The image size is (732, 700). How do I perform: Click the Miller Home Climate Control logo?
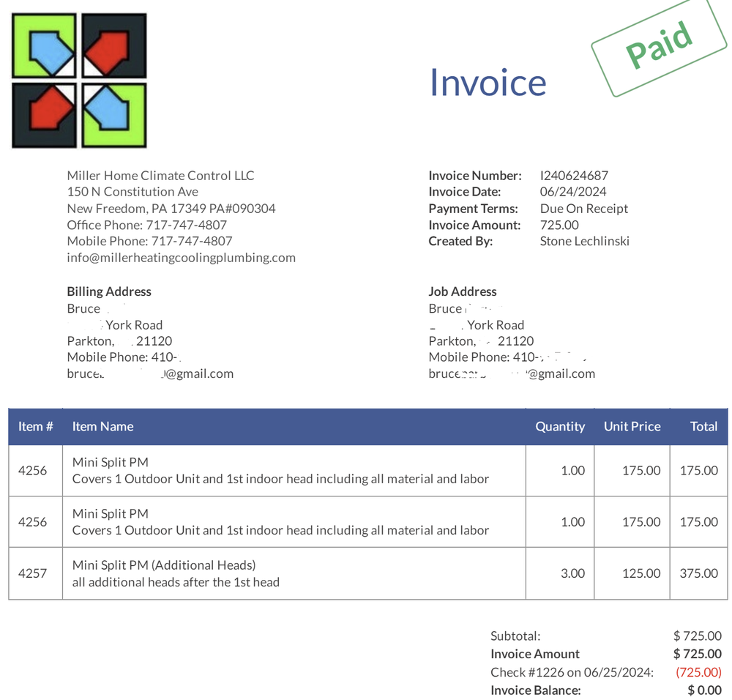click(x=78, y=80)
